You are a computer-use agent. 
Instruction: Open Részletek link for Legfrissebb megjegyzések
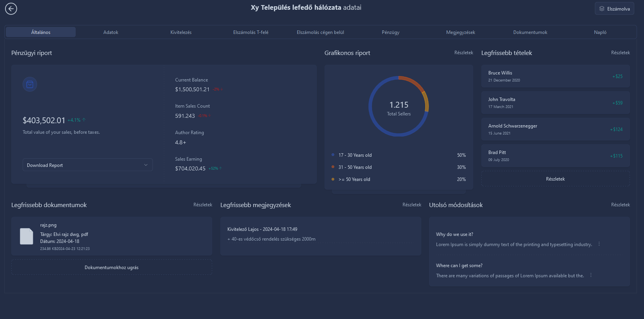point(412,205)
